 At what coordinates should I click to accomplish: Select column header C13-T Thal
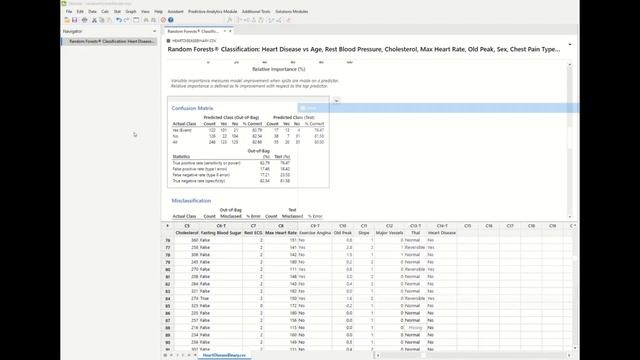pyautogui.click(x=415, y=229)
